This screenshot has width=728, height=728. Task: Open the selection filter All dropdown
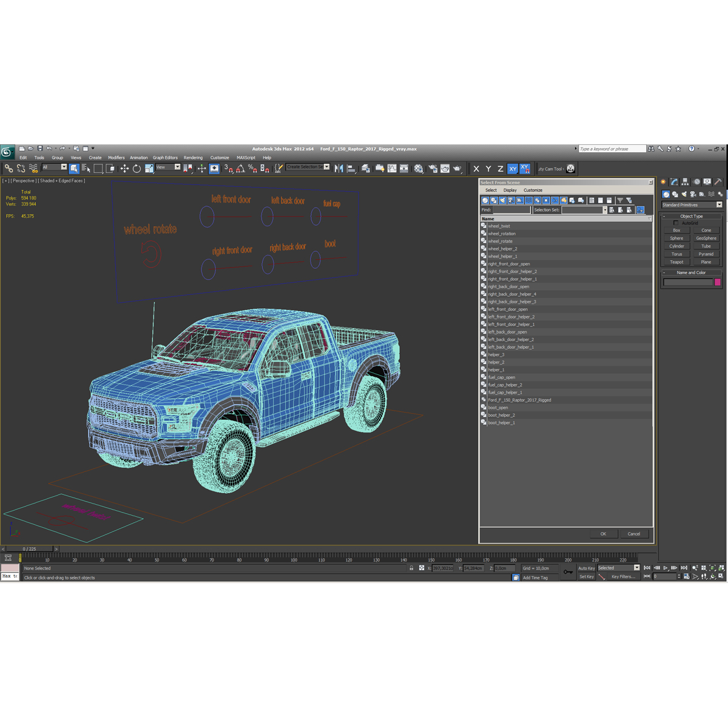[x=54, y=167]
